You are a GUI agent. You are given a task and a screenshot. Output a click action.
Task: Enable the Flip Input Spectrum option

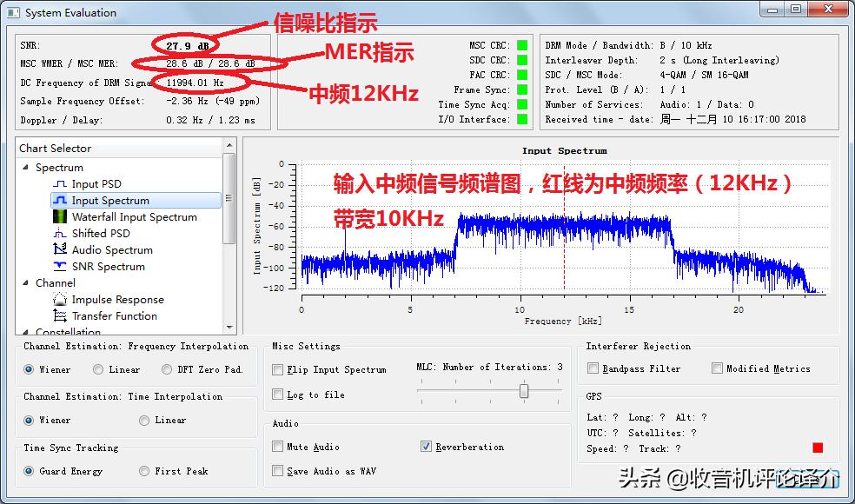click(x=277, y=369)
